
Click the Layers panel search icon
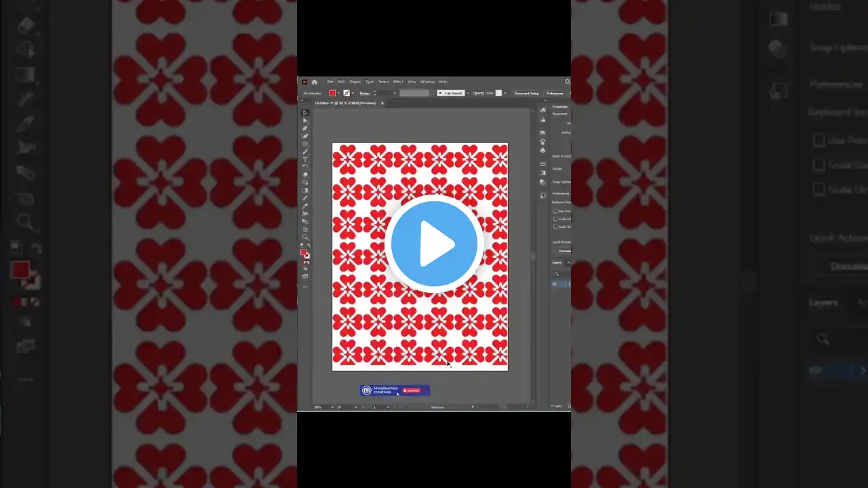tap(556, 274)
